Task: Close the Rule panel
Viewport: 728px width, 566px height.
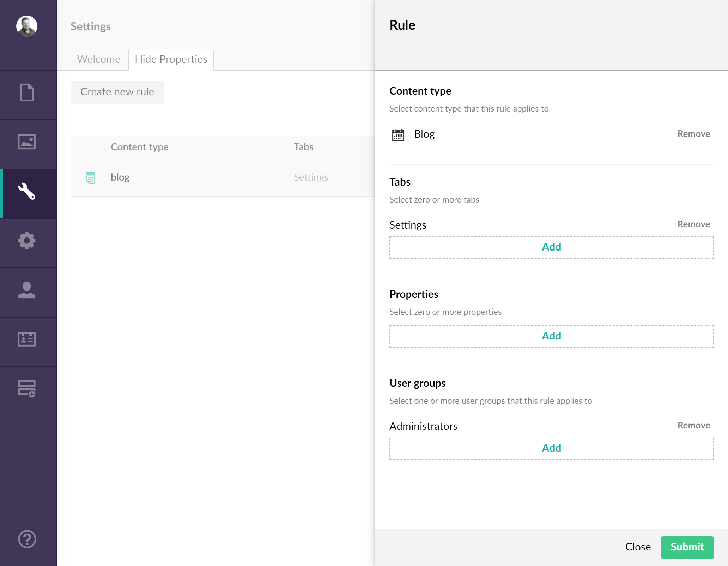Action: pos(638,547)
